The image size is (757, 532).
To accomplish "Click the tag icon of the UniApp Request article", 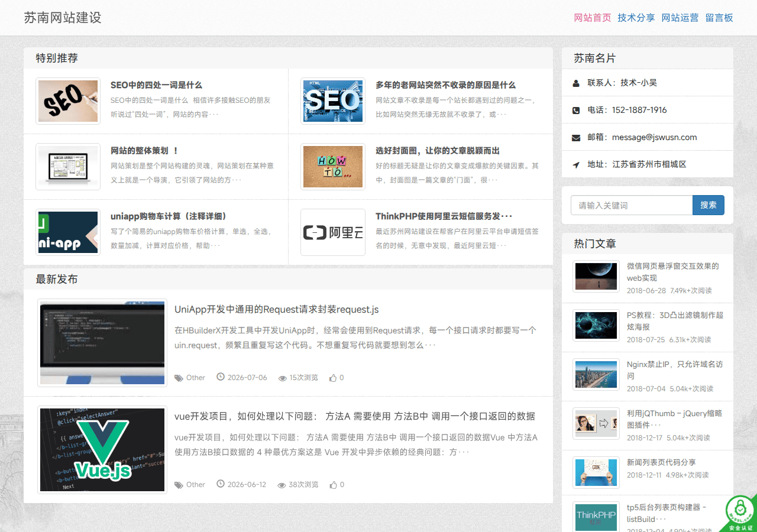I will click(x=179, y=378).
